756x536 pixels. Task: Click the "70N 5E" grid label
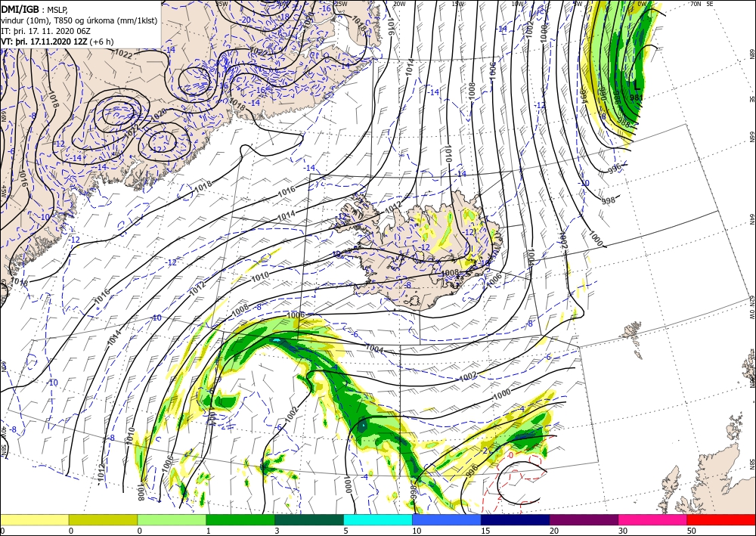[x=702, y=4]
